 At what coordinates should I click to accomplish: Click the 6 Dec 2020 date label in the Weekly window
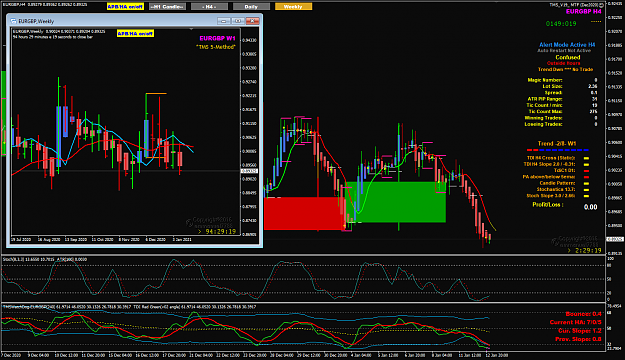(155, 240)
